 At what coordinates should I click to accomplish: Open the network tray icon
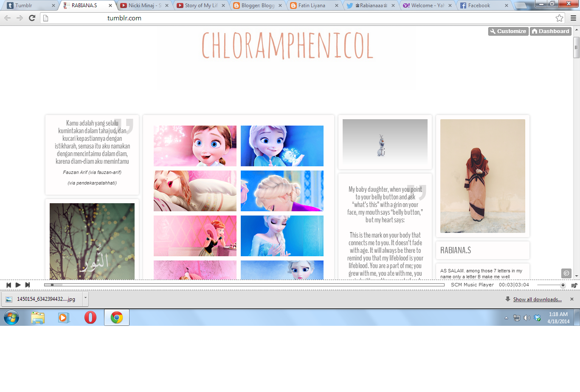517,318
